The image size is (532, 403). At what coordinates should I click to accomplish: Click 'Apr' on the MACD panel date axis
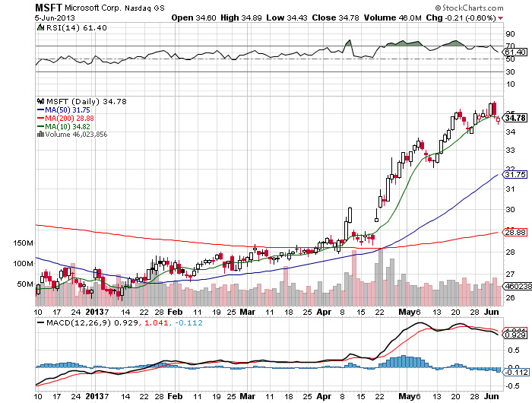tap(324, 396)
